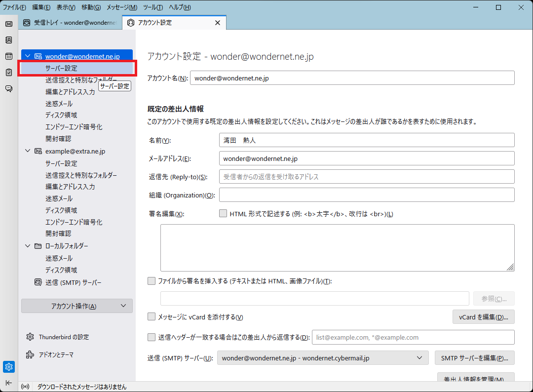
Task: Open the ツール menu
Action: click(x=152, y=7)
